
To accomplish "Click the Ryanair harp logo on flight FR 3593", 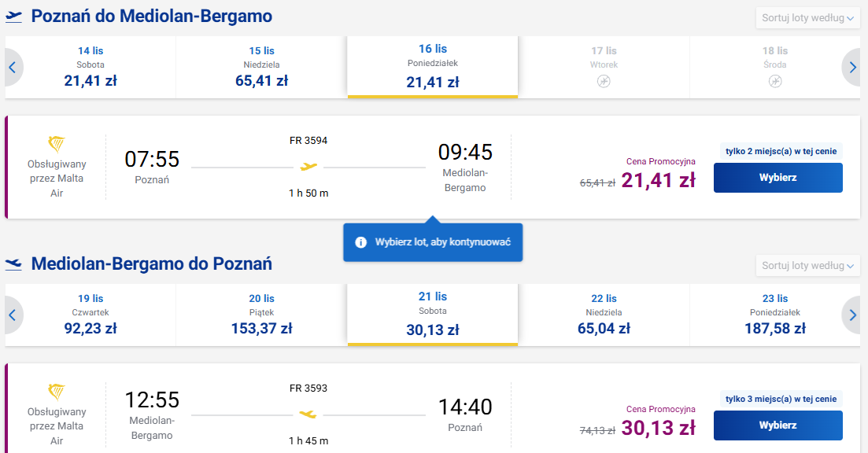I will pyautogui.click(x=57, y=392).
